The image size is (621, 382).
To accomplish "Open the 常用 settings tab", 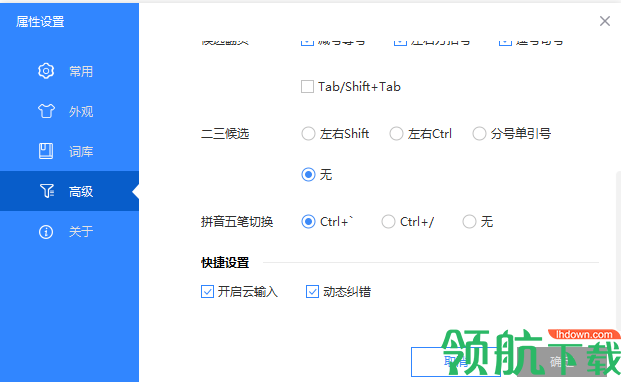I will click(x=69, y=71).
